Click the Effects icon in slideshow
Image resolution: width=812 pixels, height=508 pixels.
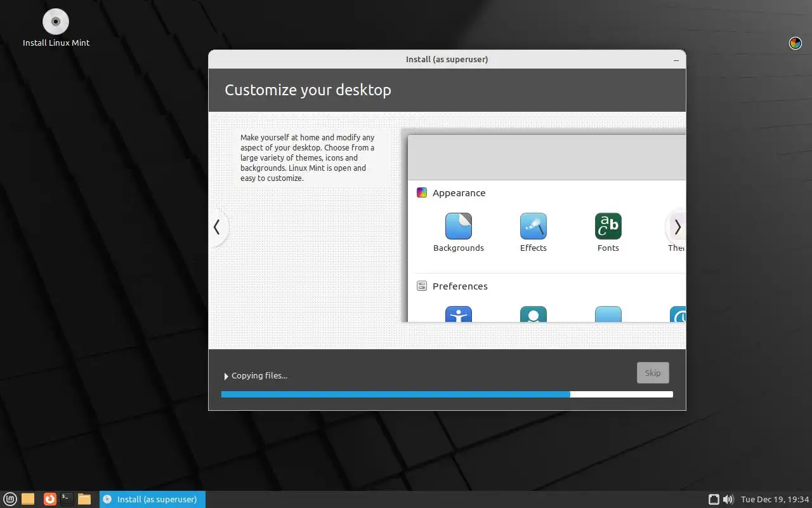[x=534, y=226]
